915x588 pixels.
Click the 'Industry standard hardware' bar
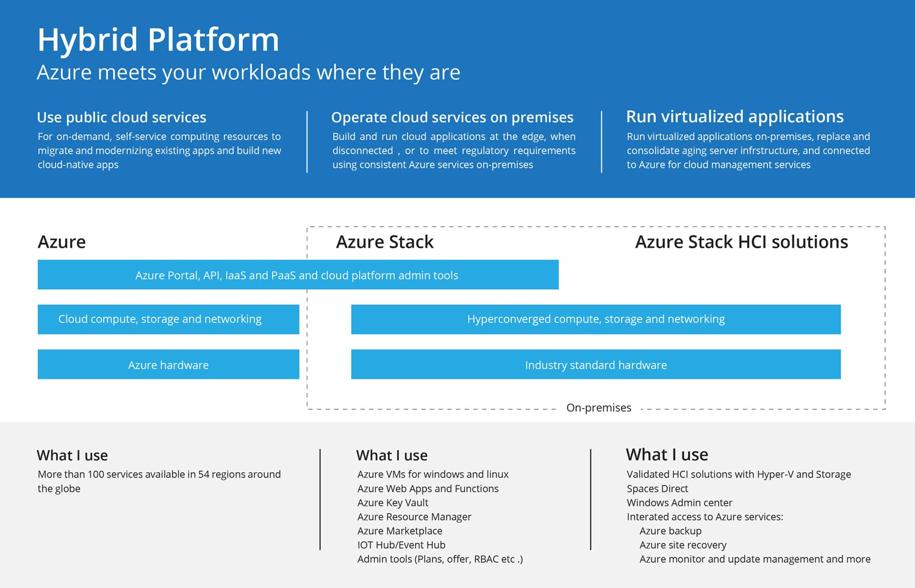click(596, 365)
